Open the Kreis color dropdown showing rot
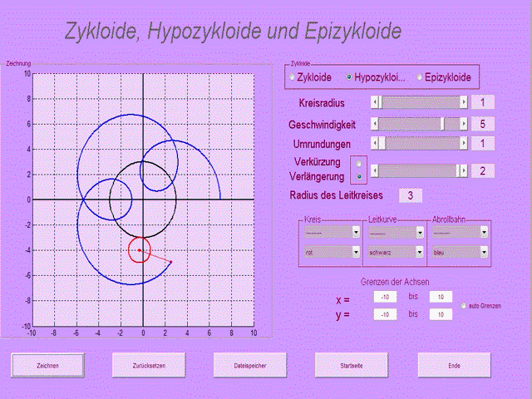 (356, 252)
